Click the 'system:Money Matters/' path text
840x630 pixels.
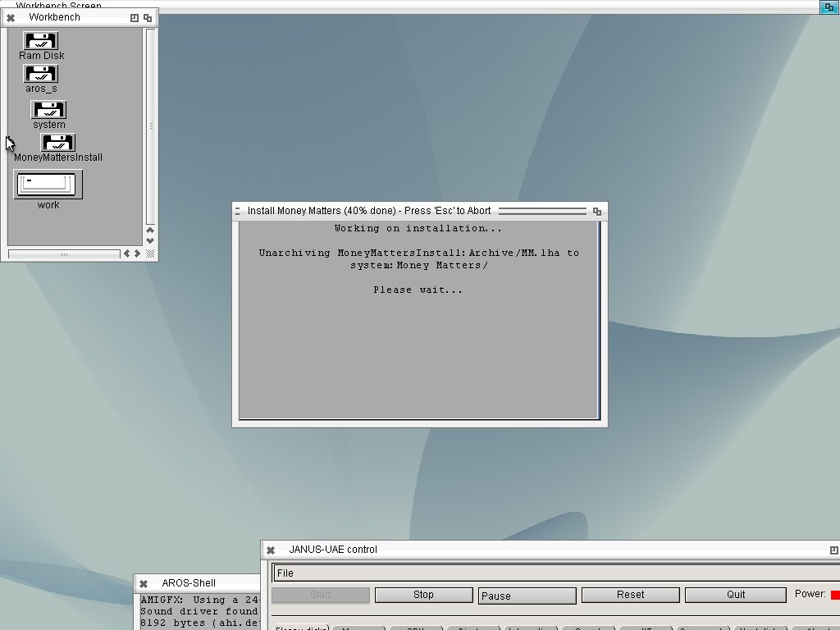[x=419, y=265]
